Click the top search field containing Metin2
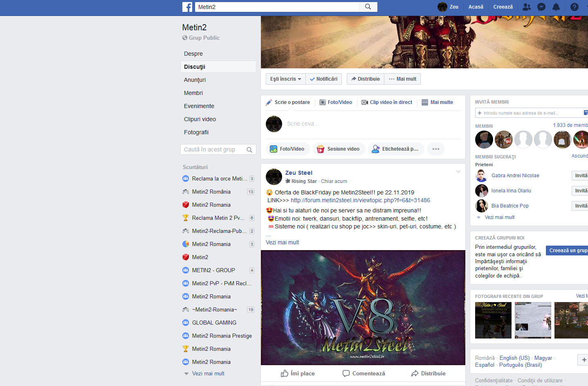 click(277, 7)
